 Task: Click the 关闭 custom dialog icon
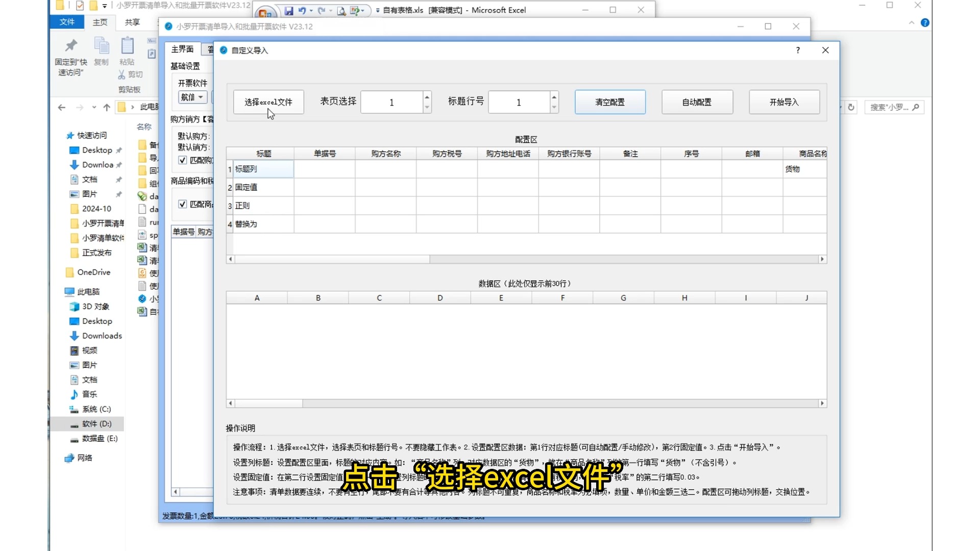(824, 50)
